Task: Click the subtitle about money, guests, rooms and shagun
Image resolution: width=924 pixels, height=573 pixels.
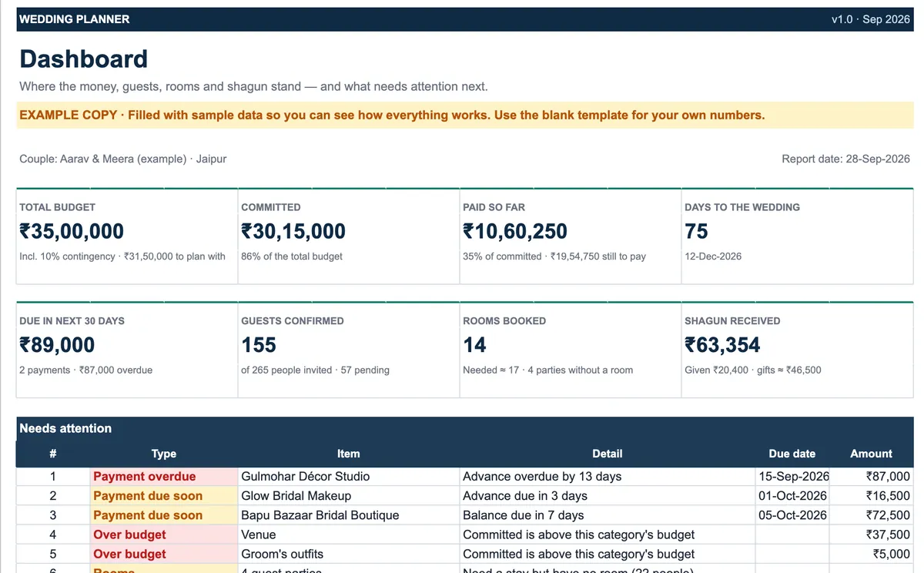Action: tap(253, 86)
